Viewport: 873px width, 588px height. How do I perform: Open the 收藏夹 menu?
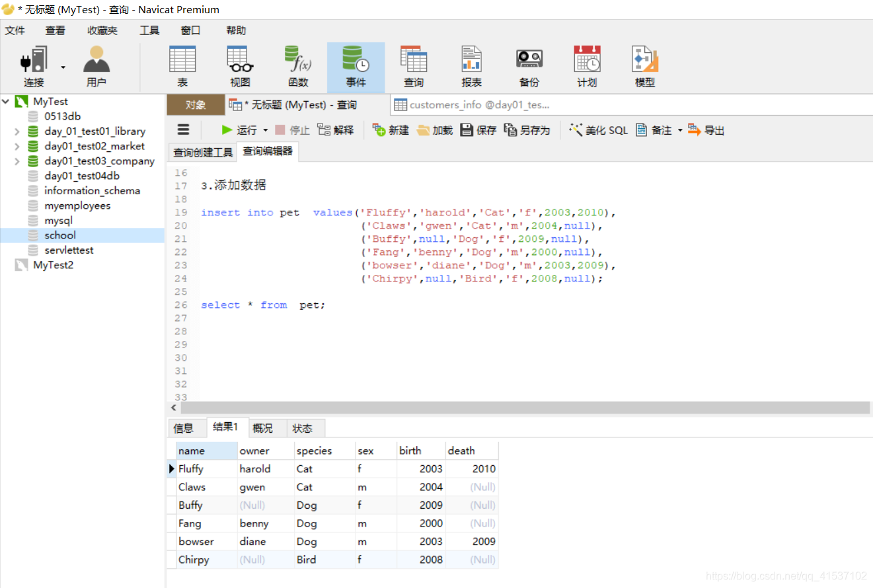(102, 30)
